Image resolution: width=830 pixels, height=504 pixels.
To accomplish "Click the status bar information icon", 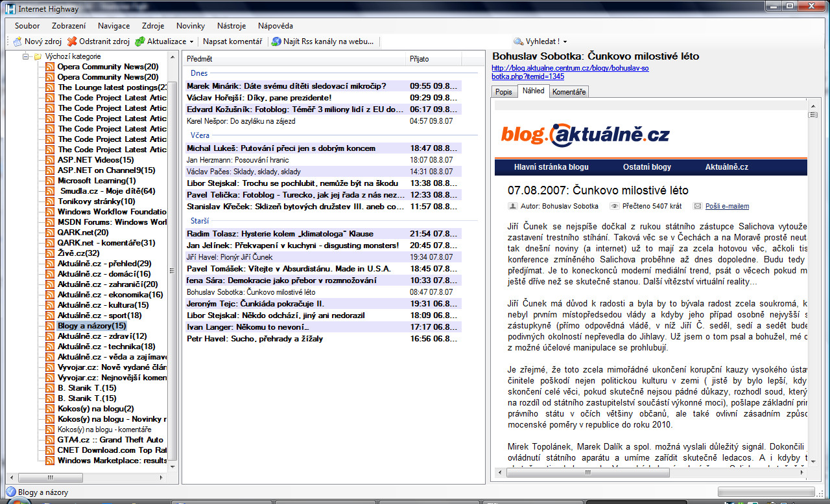I will [x=10, y=492].
